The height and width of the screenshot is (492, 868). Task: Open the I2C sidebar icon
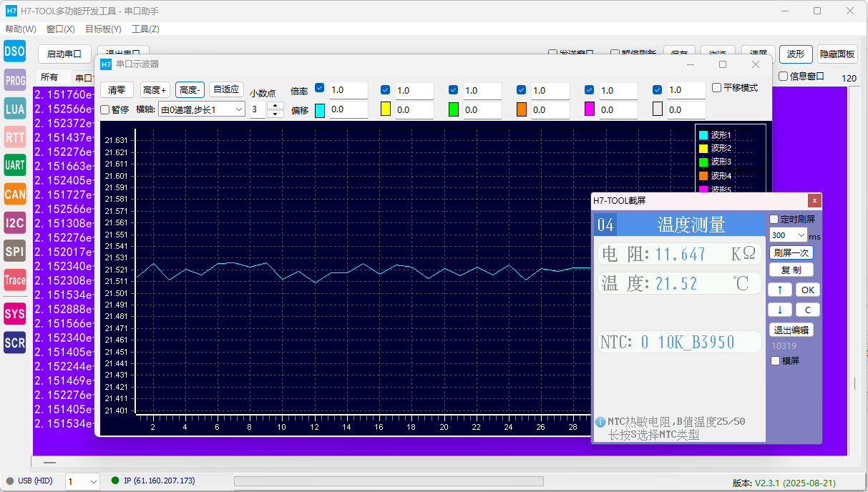[15, 223]
